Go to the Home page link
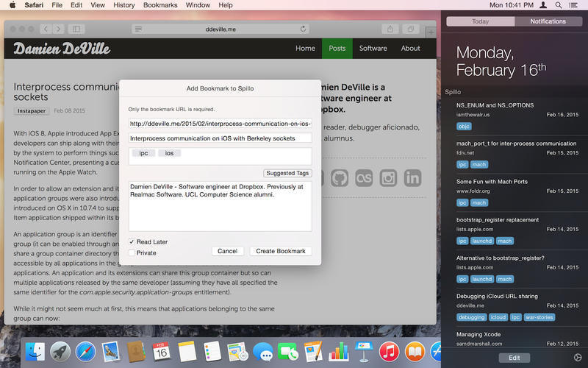Image resolution: width=588 pixels, height=368 pixels. [x=305, y=48]
